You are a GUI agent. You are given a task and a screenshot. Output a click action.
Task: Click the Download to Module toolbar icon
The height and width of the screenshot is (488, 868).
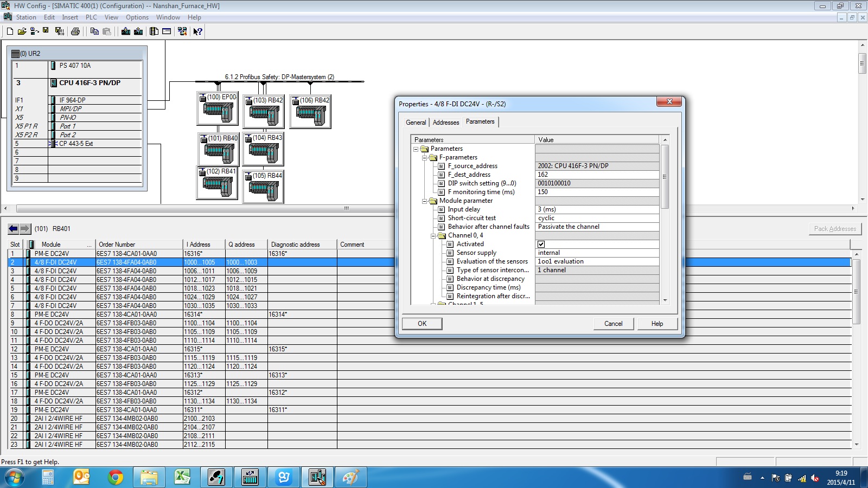[x=126, y=31]
